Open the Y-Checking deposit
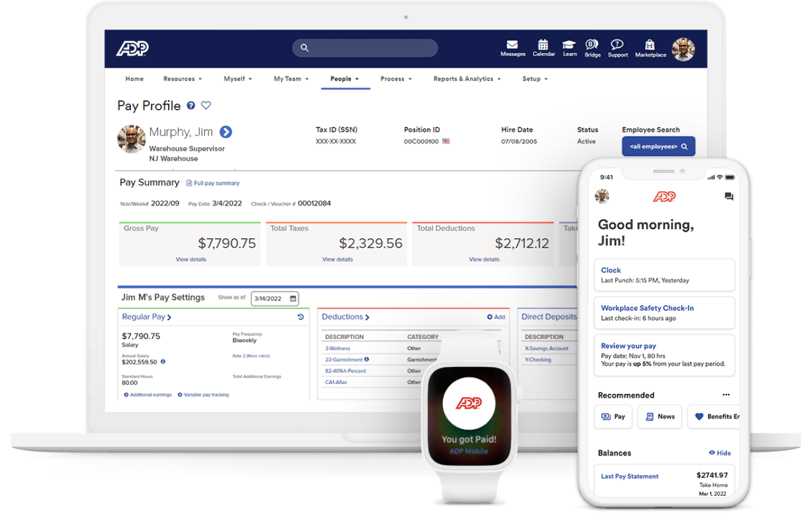This screenshot has height=514, width=812. 538,359
